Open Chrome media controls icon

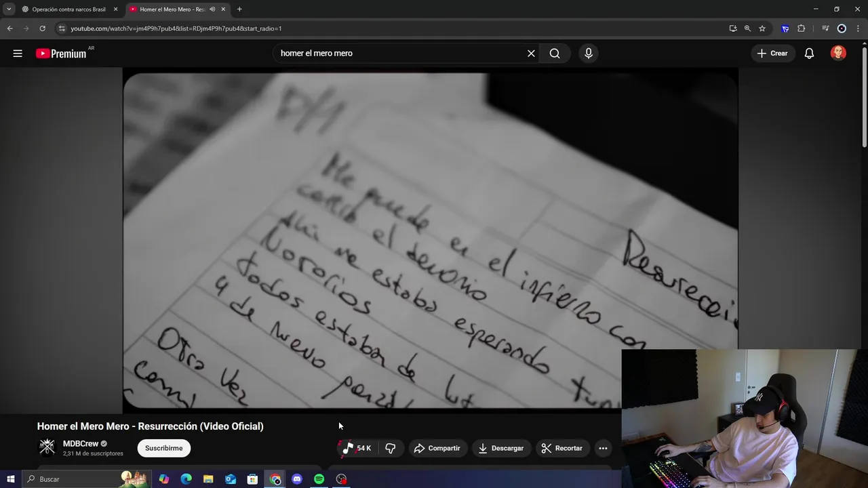(x=825, y=28)
